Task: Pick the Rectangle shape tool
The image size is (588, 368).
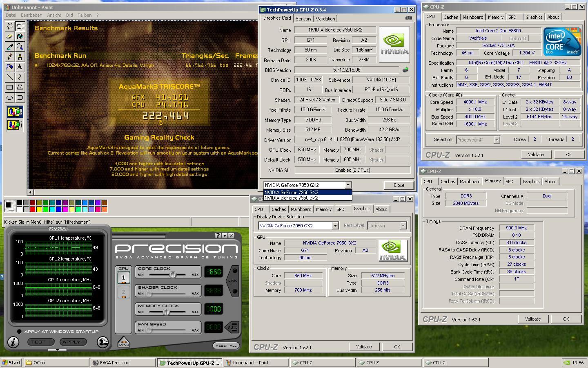Action: pyautogui.click(x=9, y=88)
